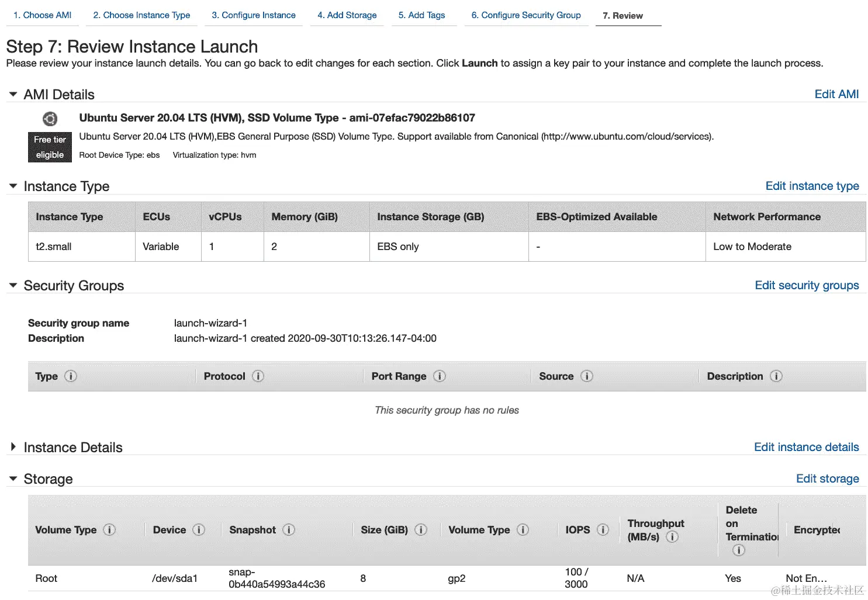Switch to 6. Configure Security Group tab
The height and width of the screenshot is (600, 868).
tap(526, 15)
